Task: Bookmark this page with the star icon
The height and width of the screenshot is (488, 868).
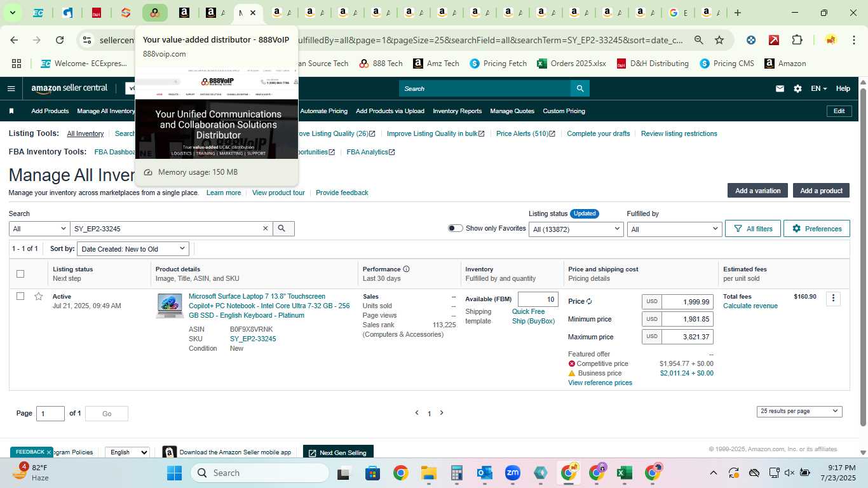Action: (x=719, y=40)
